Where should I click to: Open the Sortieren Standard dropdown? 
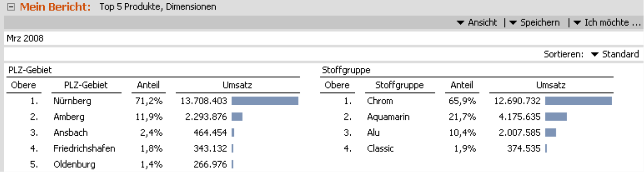pos(615,54)
